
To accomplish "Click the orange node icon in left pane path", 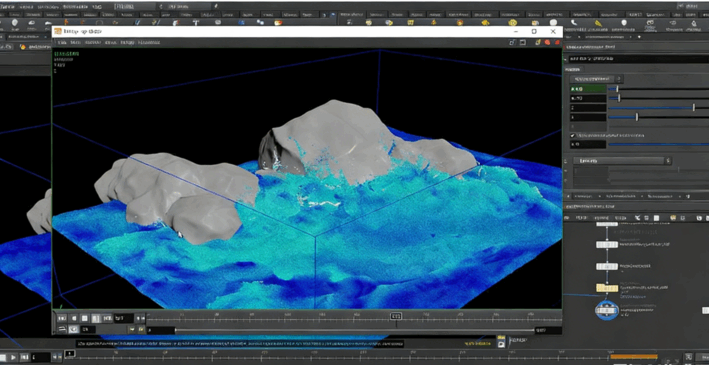I will (x=24, y=47).
